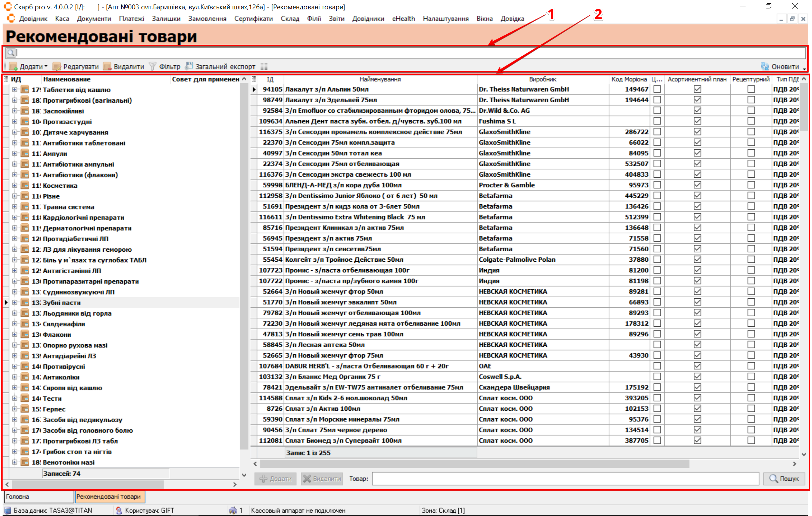The image size is (812, 516).
Task: Click the magnifier icon in the search bar
Action: click(11, 53)
